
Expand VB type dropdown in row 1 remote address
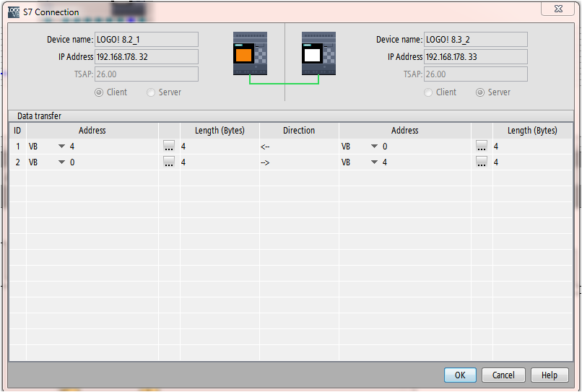click(374, 147)
